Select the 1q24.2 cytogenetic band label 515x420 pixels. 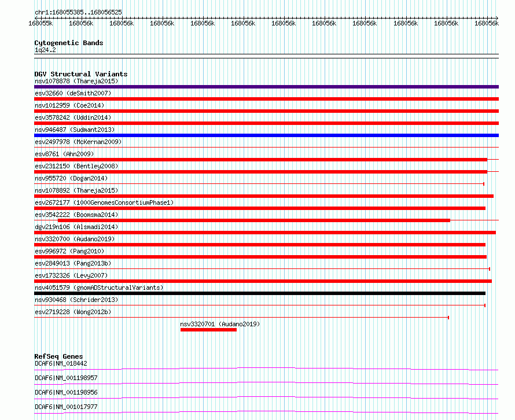pyautogui.click(x=45, y=50)
